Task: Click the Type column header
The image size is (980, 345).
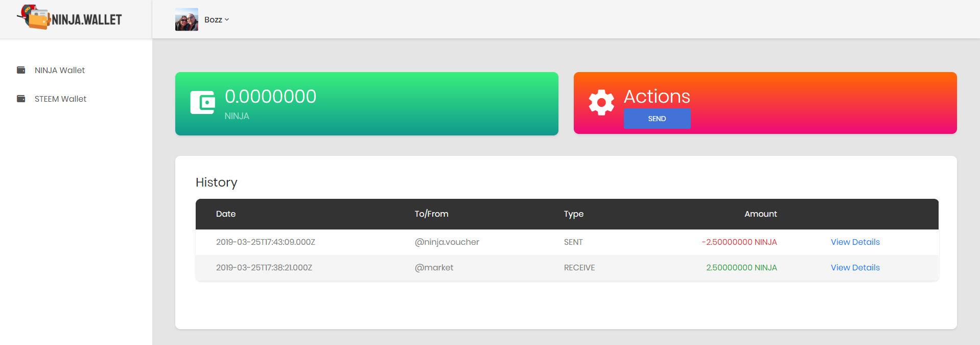Action: 574,214
